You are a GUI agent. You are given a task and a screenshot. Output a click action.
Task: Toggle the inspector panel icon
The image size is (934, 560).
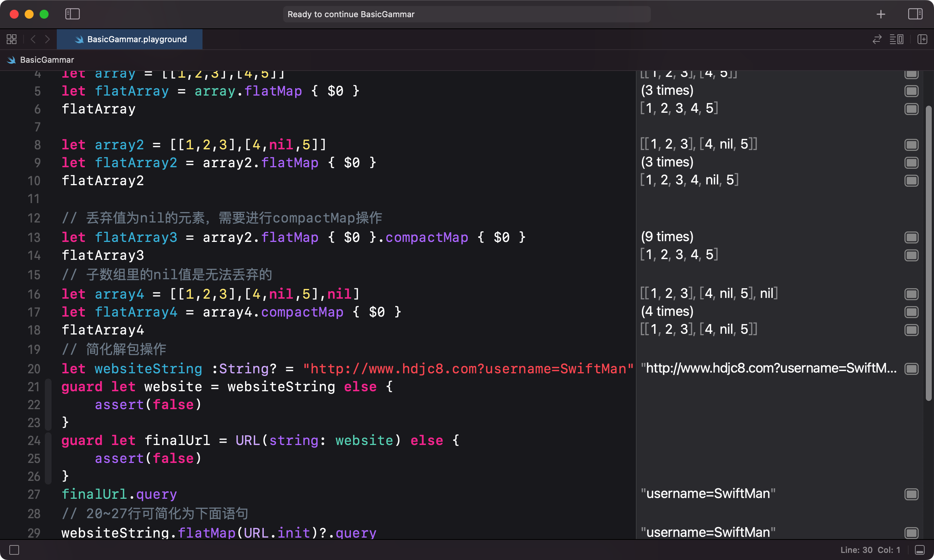pos(915,14)
